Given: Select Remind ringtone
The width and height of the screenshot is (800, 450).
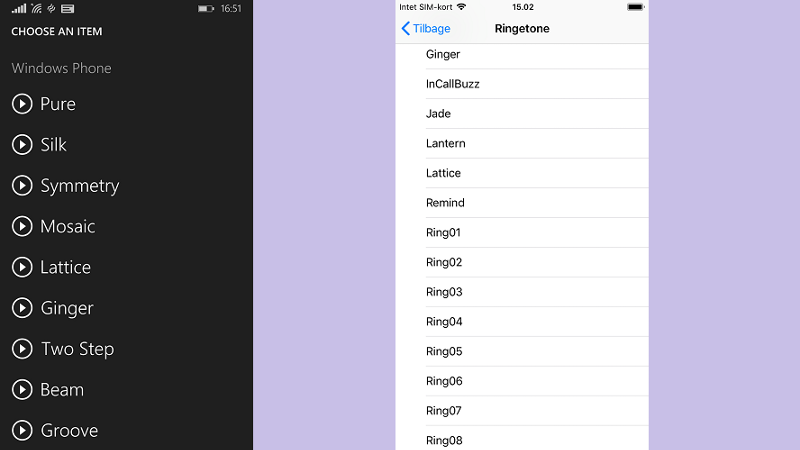Looking at the screenshot, I should 522,203.
